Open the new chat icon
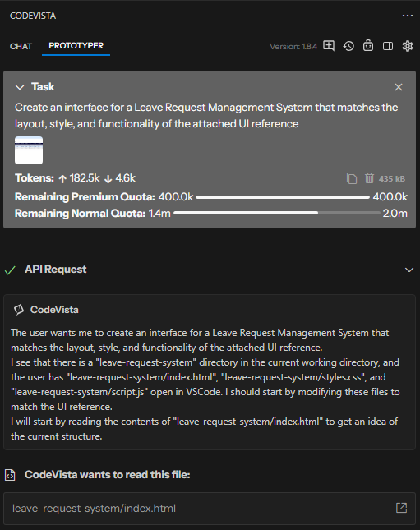420x530 pixels. [329, 46]
